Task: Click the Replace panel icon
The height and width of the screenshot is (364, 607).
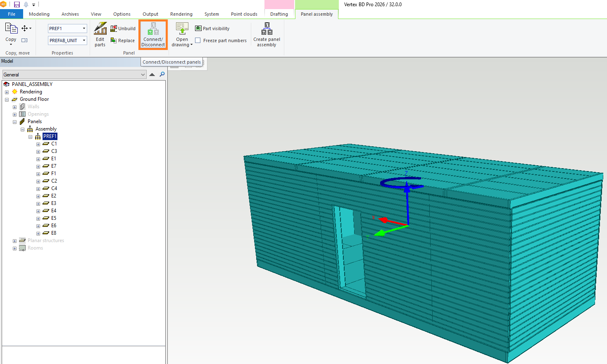Action: 114,40
